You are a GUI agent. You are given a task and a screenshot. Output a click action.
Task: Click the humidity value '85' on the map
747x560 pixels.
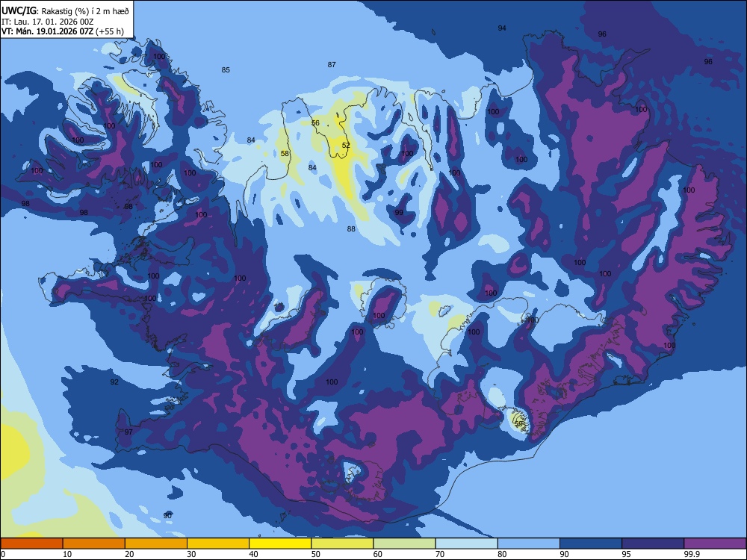(x=226, y=70)
